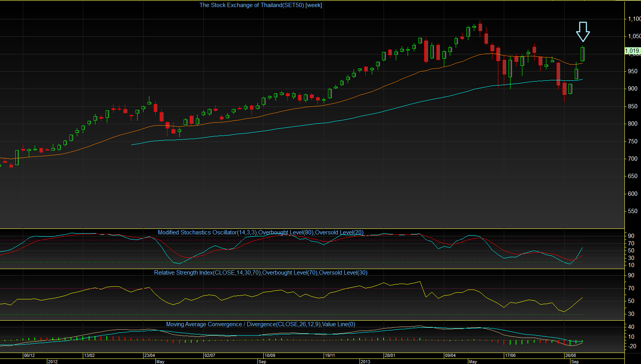
Task: Click the 70 level on RSI axis
Action: pos(631,288)
